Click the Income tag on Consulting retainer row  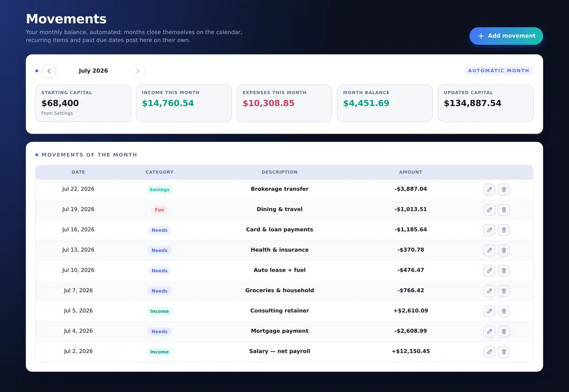click(159, 311)
